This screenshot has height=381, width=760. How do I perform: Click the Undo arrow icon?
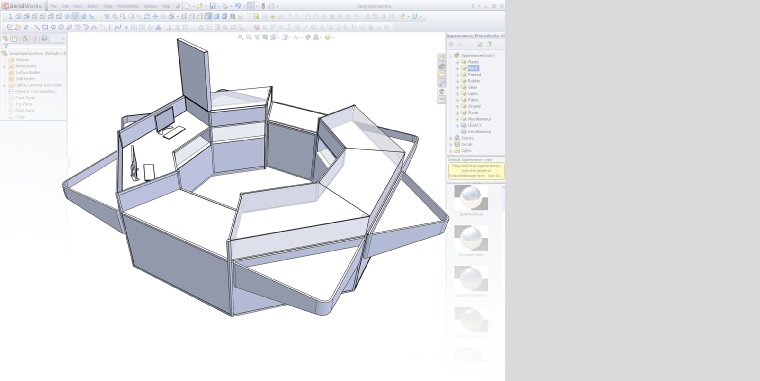pos(238,6)
